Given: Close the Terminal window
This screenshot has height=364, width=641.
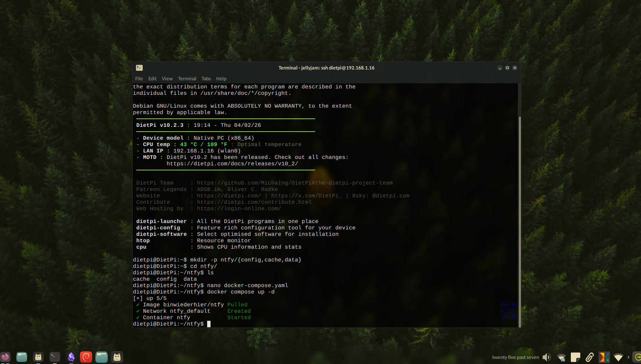Looking at the screenshot, I should (x=515, y=68).
